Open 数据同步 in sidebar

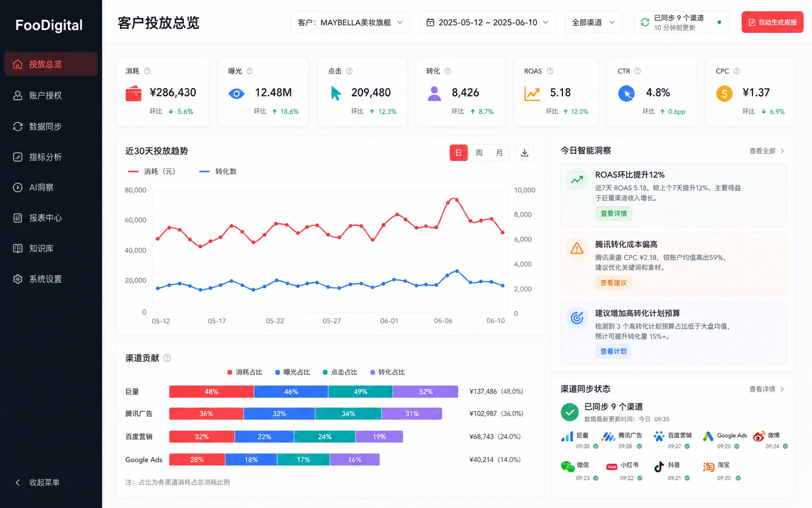tap(51, 126)
